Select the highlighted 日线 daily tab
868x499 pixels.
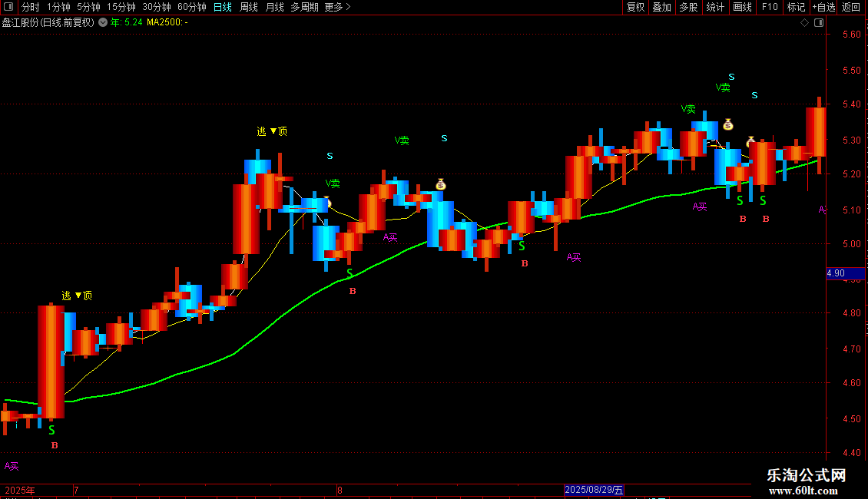click(x=223, y=7)
